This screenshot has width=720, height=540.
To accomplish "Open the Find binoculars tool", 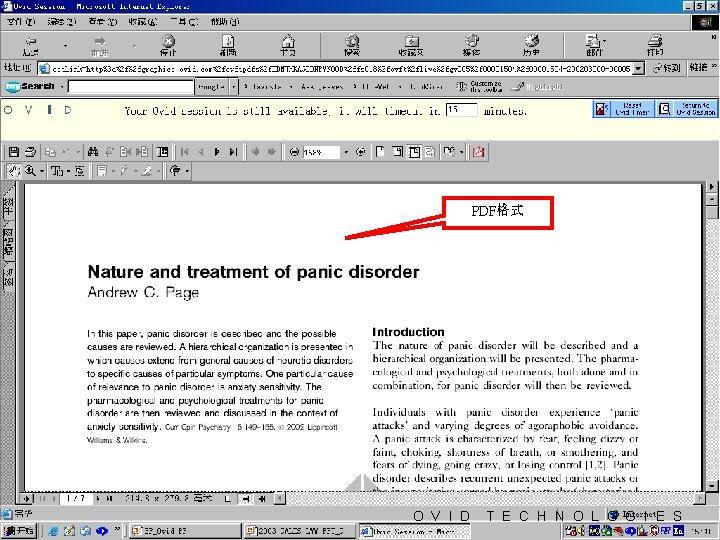I will [93, 152].
